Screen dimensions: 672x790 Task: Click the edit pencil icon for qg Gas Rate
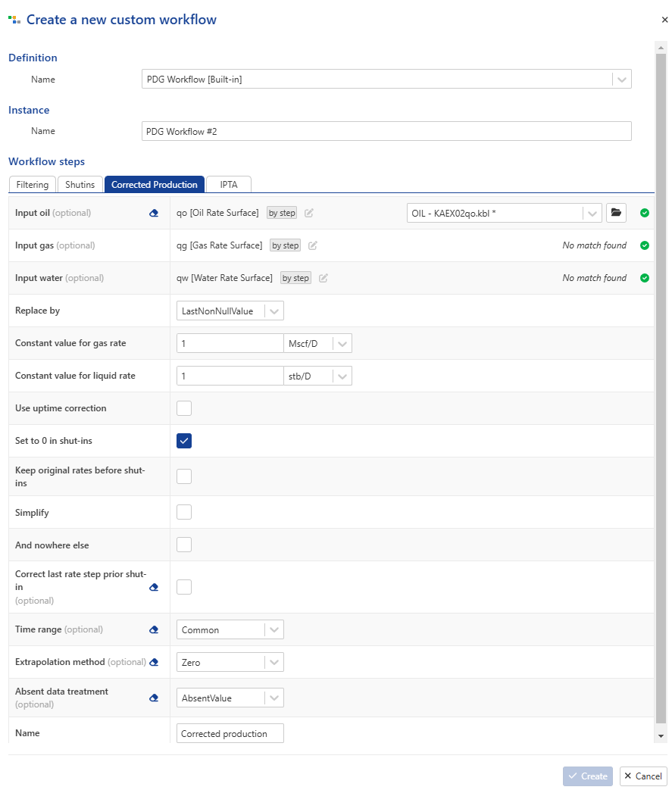tap(313, 245)
